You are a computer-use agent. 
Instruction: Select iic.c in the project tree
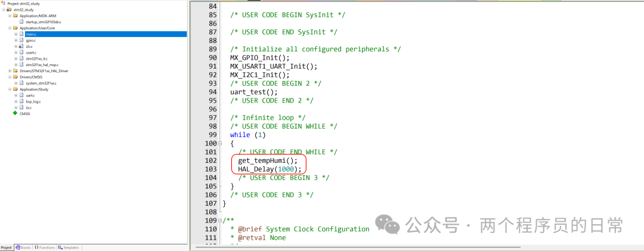coord(29,108)
